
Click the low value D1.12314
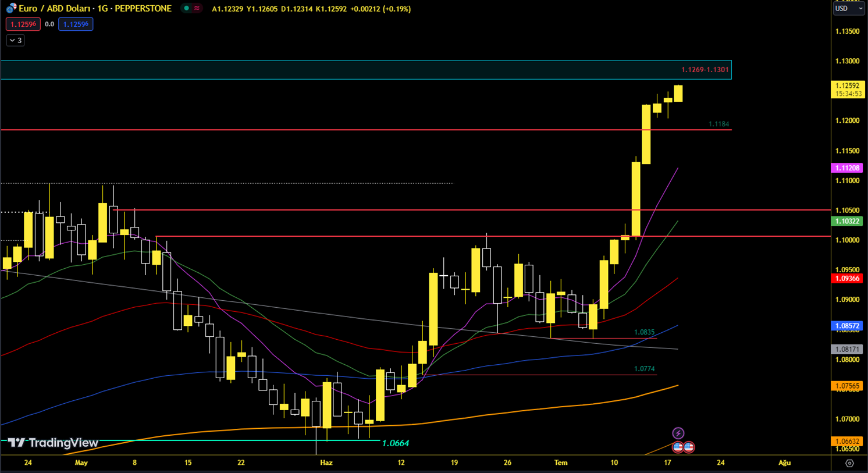click(x=297, y=9)
